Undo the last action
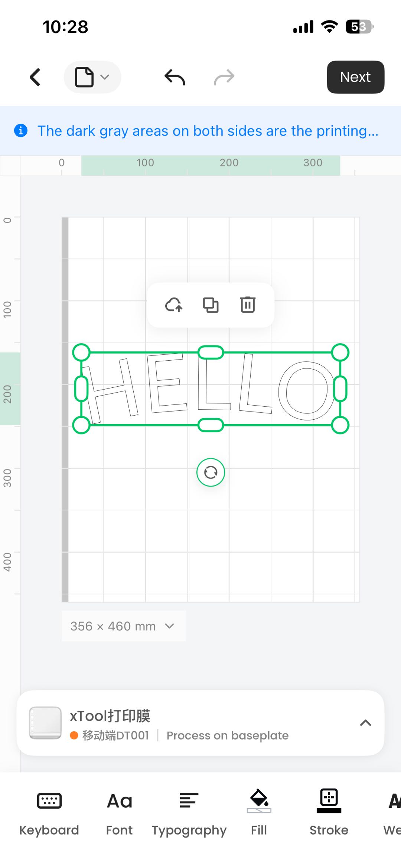The height and width of the screenshot is (868, 401). coord(175,77)
